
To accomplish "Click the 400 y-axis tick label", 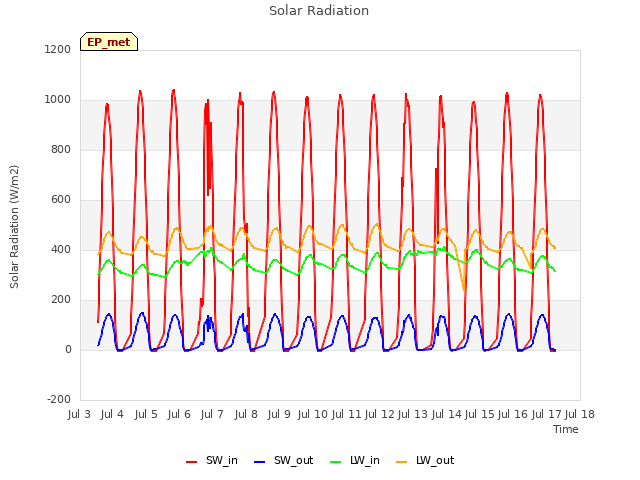I will 61,249.
